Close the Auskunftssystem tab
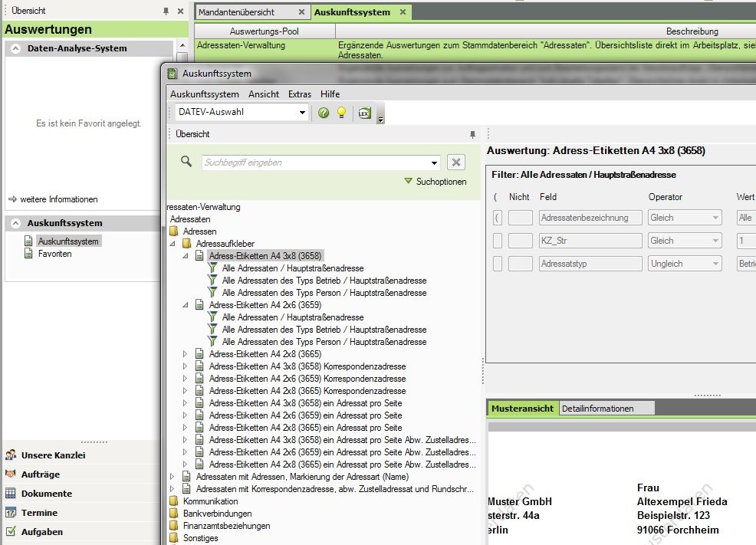This screenshot has height=545, width=756. tap(403, 12)
